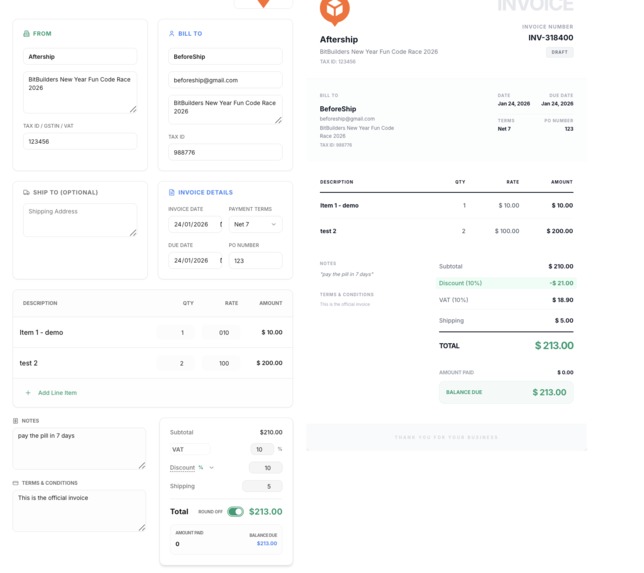This screenshot has height=573, width=644.
Task: Edit the Shipping amount field
Action: pos(262,486)
